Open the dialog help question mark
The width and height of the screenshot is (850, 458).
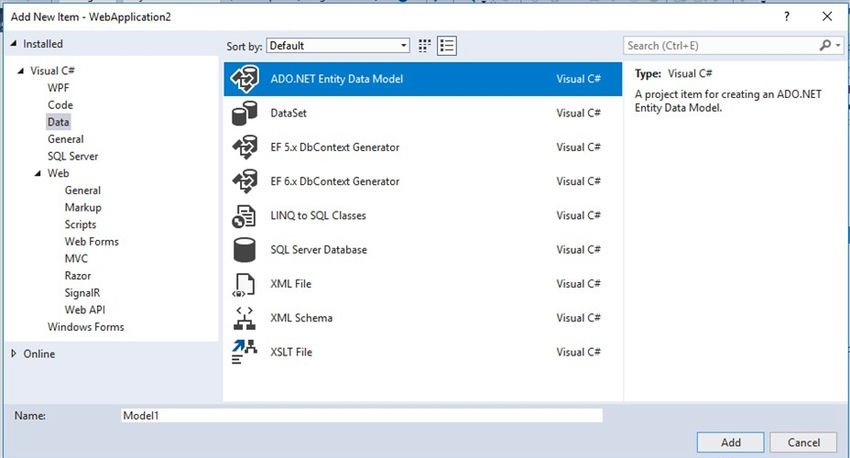coord(787,17)
